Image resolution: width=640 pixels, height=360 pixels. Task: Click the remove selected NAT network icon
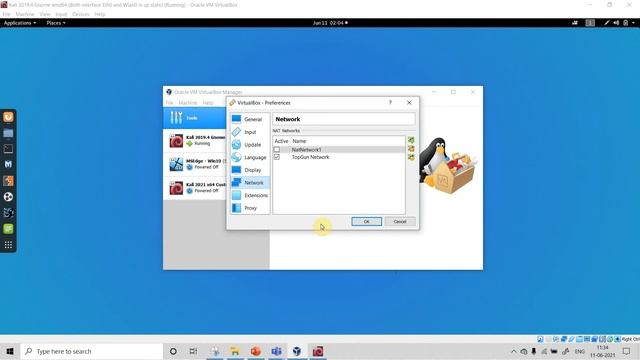coord(411,149)
